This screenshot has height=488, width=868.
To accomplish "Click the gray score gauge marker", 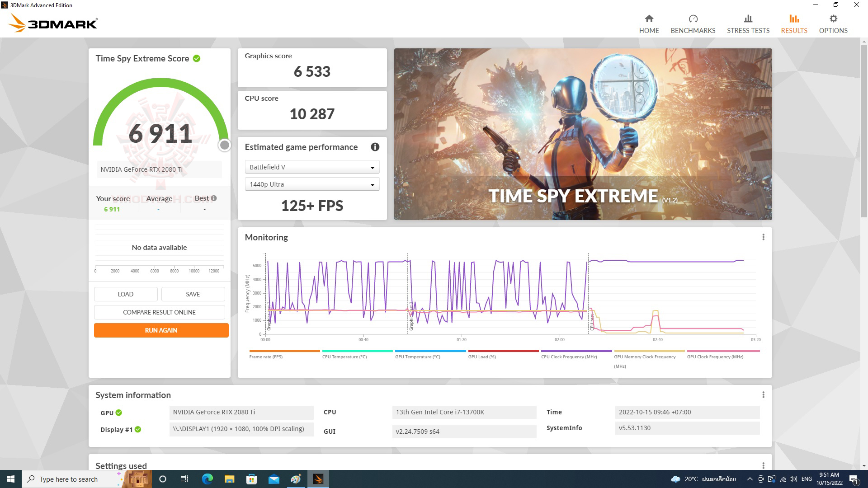I will [x=224, y=145].
